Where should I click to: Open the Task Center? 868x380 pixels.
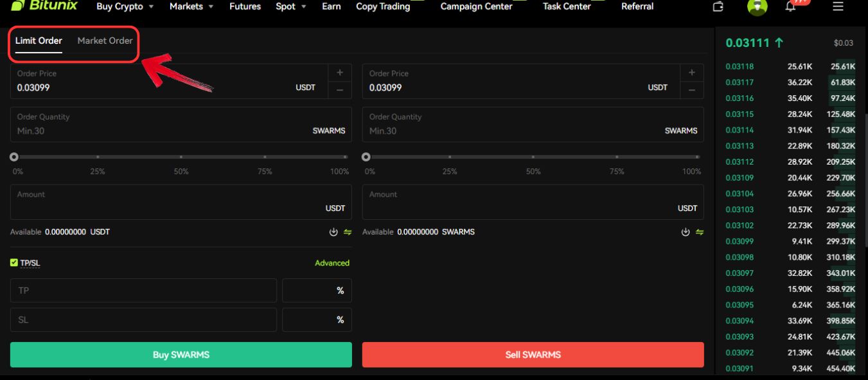pos(567,6)
